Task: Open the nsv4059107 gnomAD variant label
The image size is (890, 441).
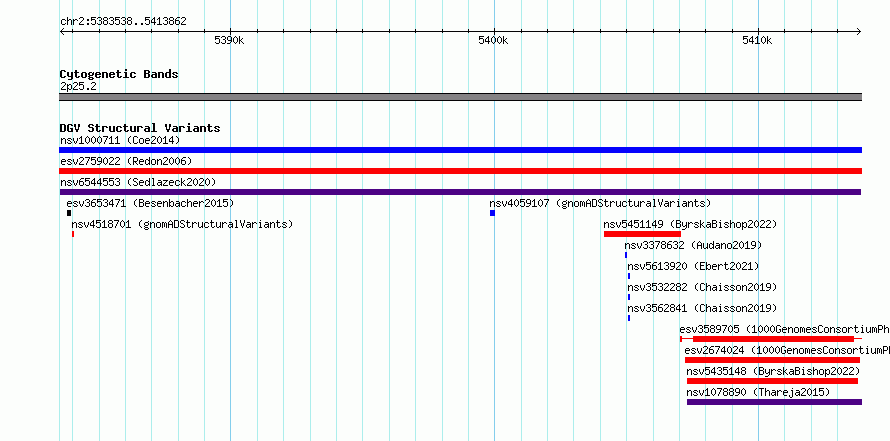Action: [600, 203]
